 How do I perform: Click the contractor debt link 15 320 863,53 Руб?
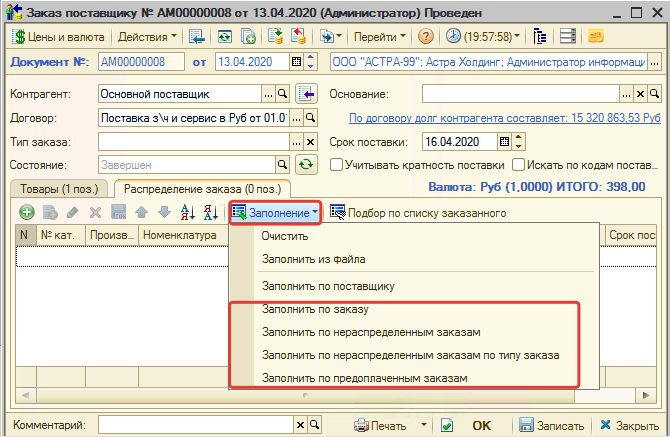505,118
